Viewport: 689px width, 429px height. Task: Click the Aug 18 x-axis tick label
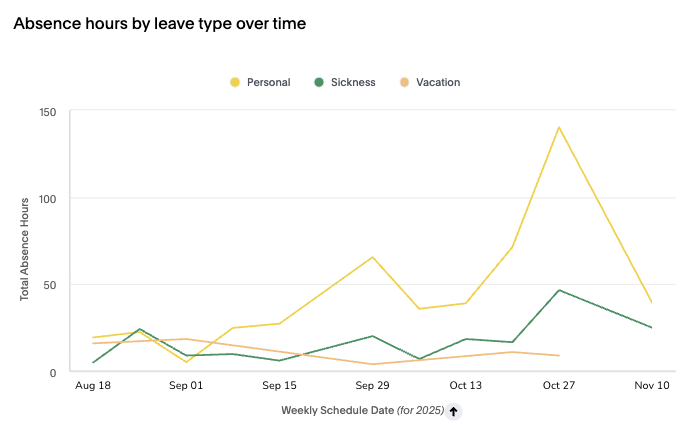pos(92,385)
